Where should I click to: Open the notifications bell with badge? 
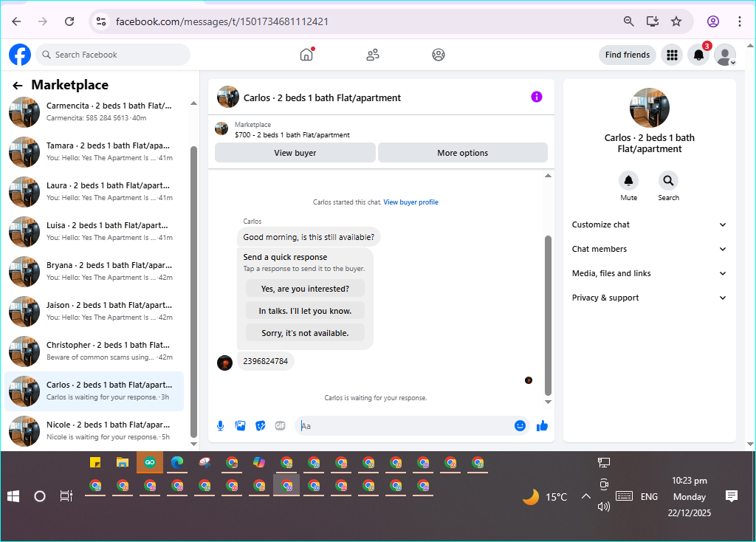[x=698, y=55]
